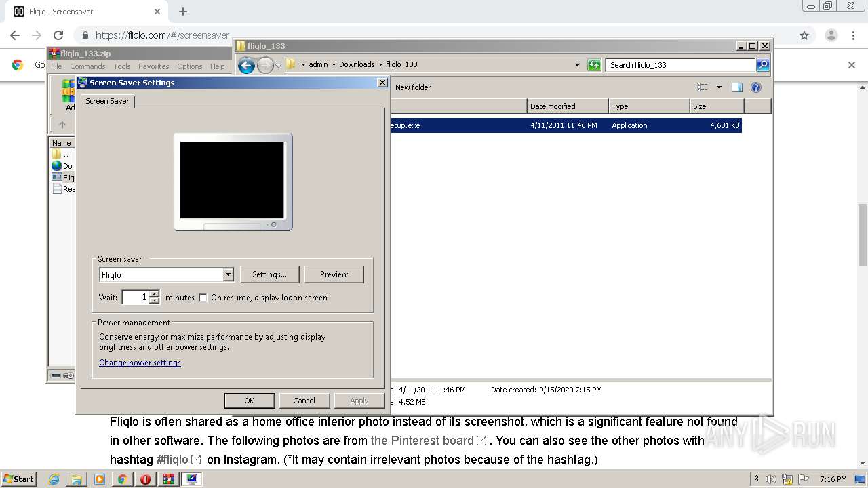Sort files by Type column

[649, 106]
